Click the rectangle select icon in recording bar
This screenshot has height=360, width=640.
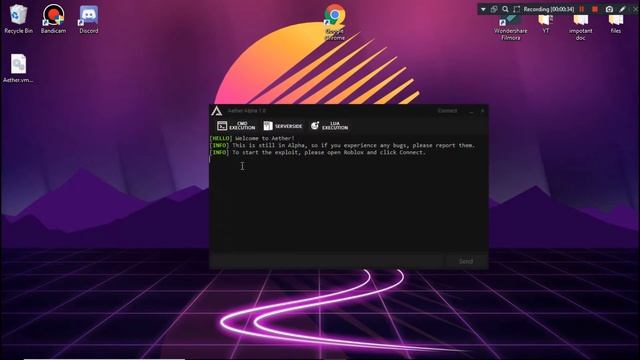click(516, 9)
